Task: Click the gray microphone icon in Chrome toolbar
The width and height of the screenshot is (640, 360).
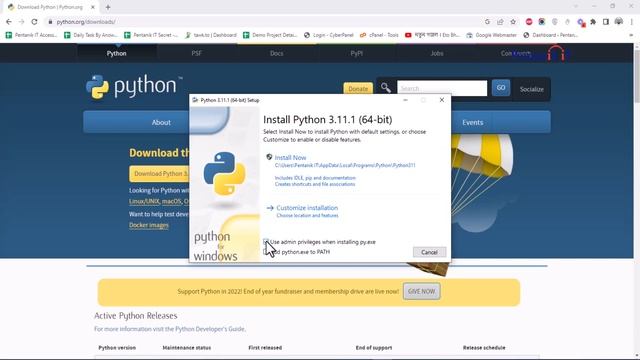Action: (x=567, y=22)
